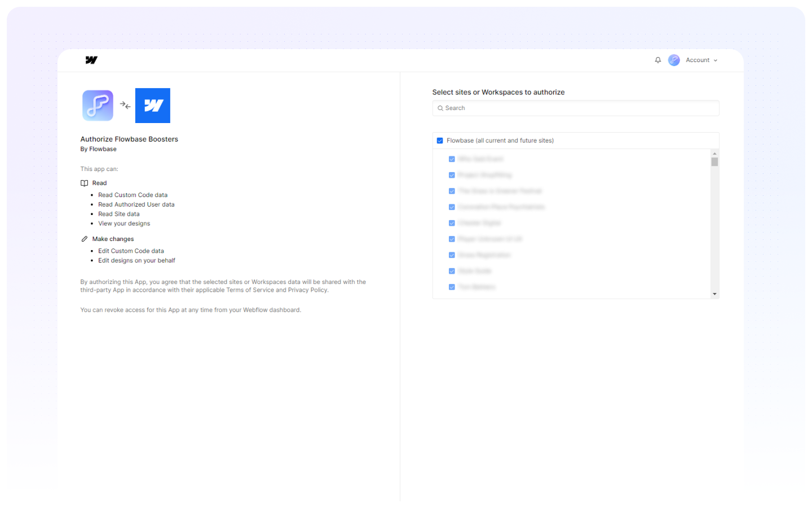This screenshot has width=812, height=508.
Task: Click the book icon beside Read
Action: point(85,183)
